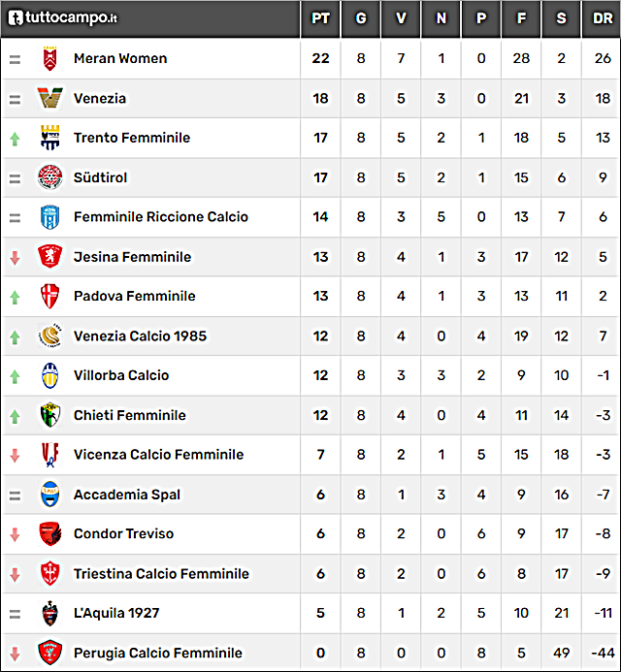Click the Condor Treviso logo
Viewport: 621px width, 672px height.
coord(50,533)
